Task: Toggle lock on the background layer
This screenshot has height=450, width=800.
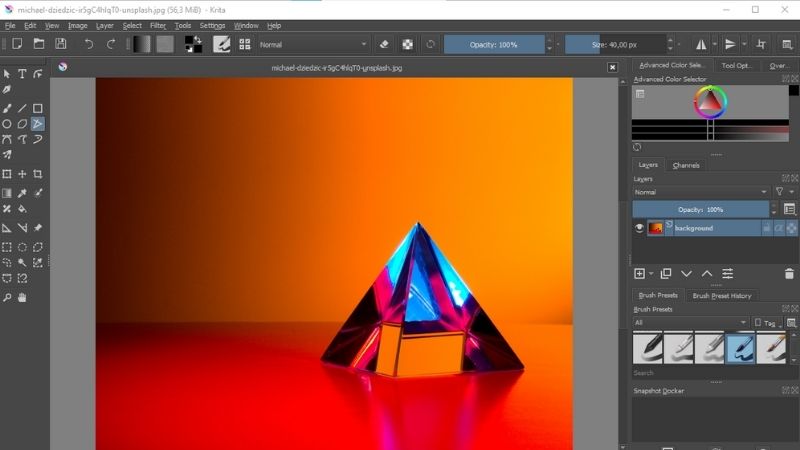Action: point(766,228)
